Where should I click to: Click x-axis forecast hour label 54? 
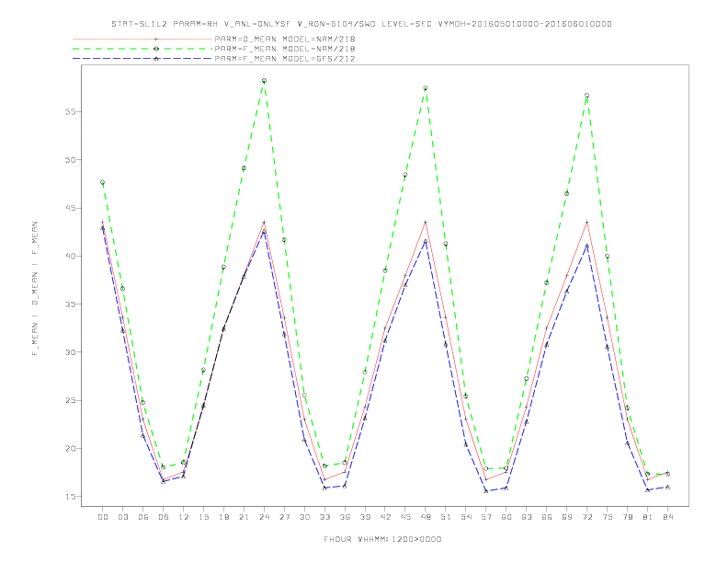point(466,517)
